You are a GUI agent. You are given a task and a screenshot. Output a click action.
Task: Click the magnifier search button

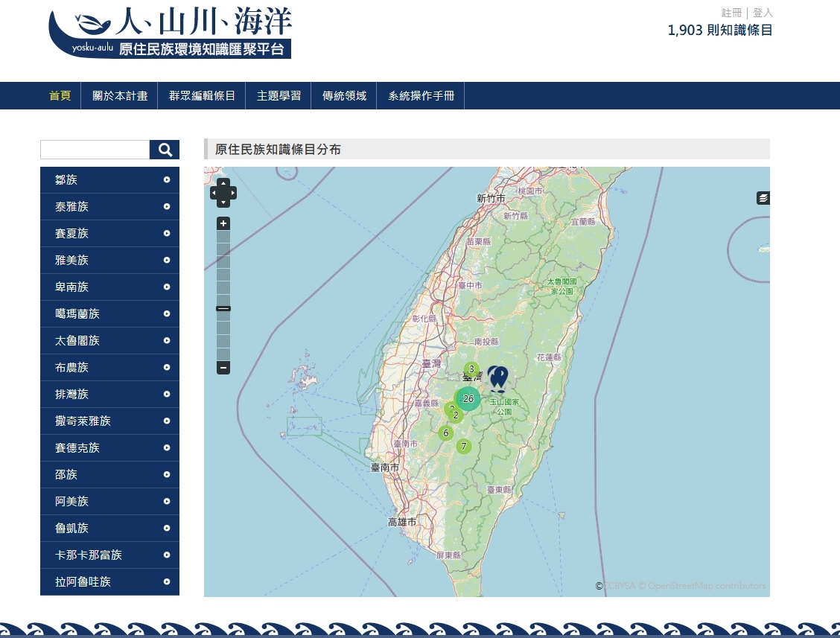click(x=165, y=150)
